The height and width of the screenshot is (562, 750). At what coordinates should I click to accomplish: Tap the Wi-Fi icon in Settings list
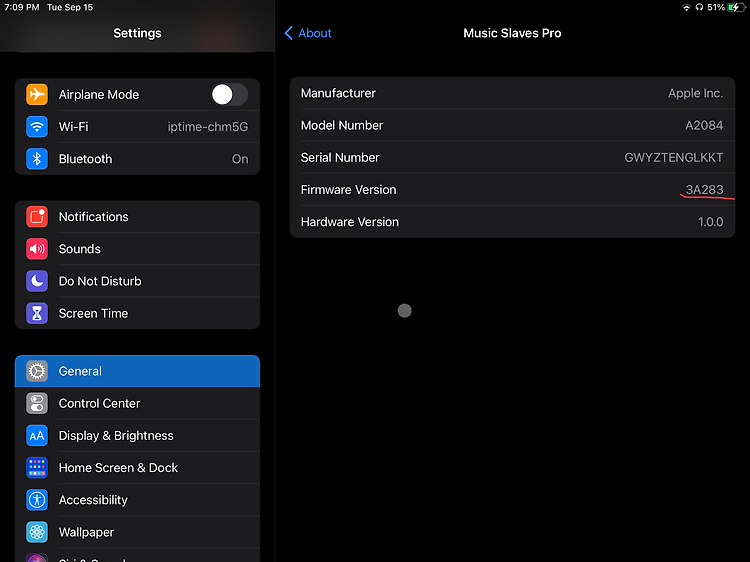tap(37, 127)
